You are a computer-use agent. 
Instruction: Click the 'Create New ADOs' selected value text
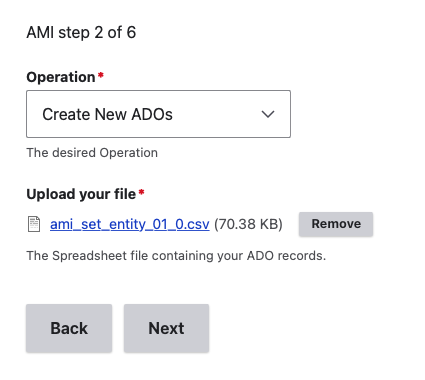[107, 114]
